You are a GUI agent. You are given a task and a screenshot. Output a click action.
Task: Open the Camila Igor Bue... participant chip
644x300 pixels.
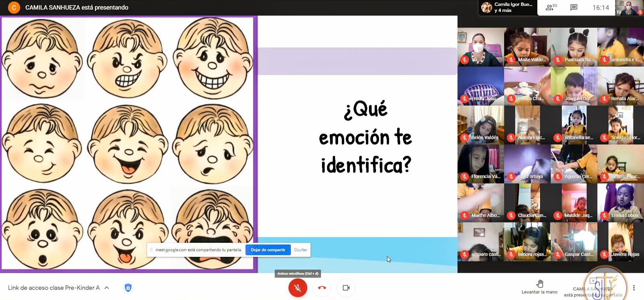507,7
